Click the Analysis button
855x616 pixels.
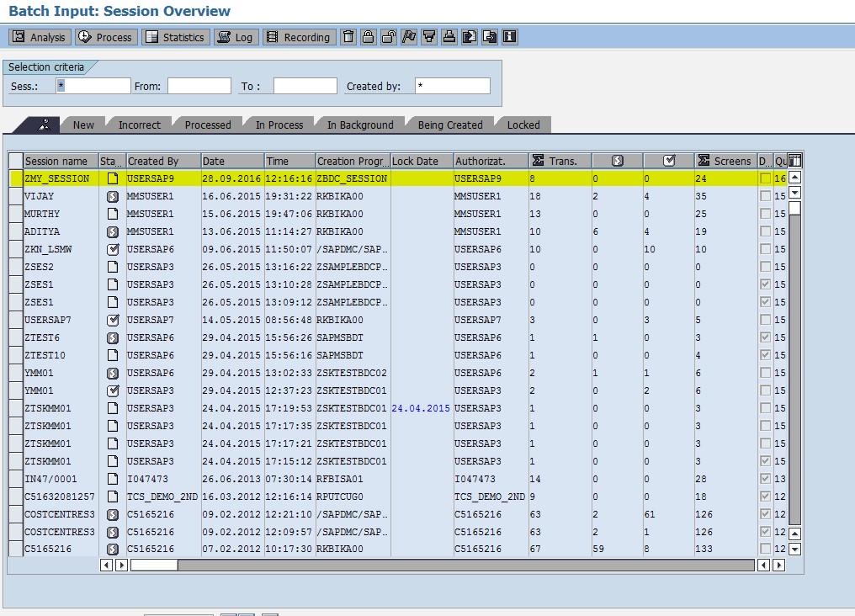[x=38, y=36]
